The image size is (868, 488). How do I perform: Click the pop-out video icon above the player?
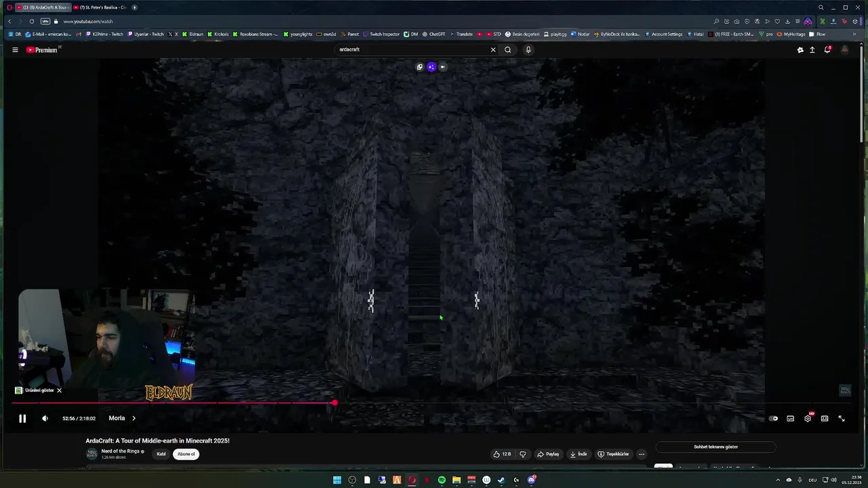(x=420, y=67)
